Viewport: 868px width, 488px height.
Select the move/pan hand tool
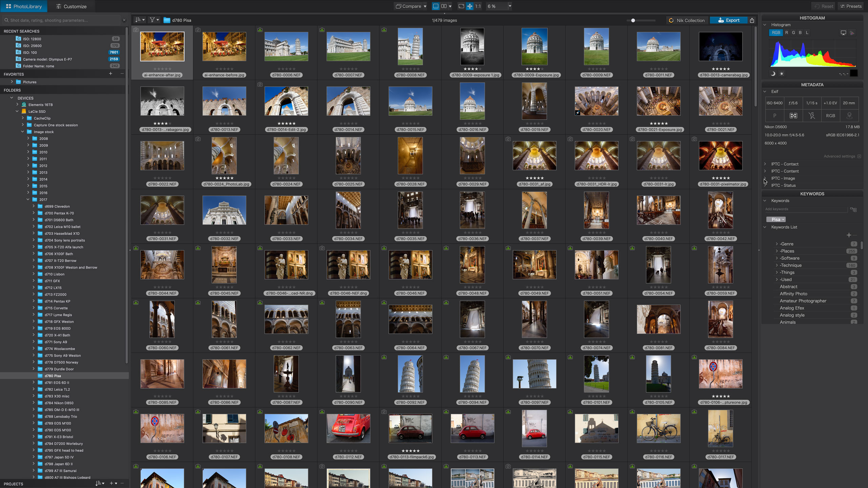point(470,6)
